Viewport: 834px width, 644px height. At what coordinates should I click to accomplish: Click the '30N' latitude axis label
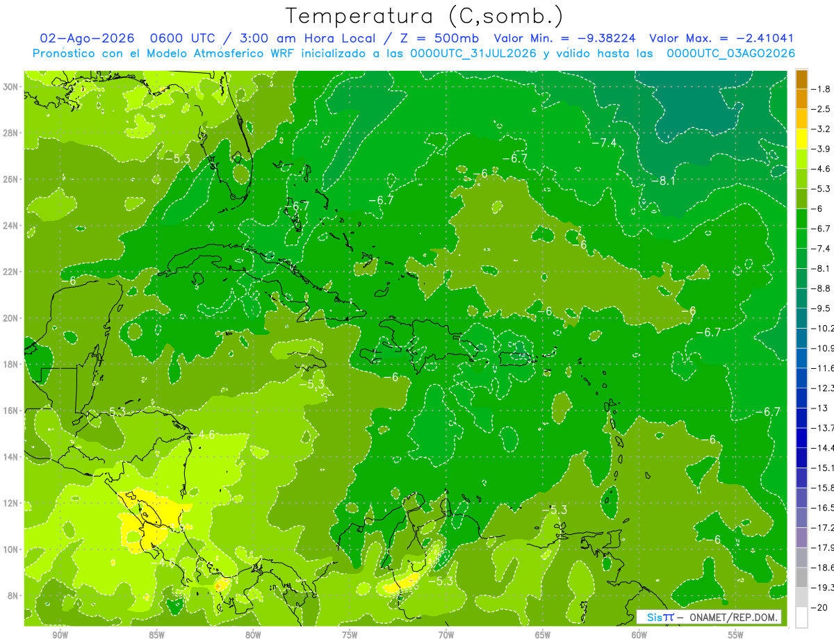10,87
